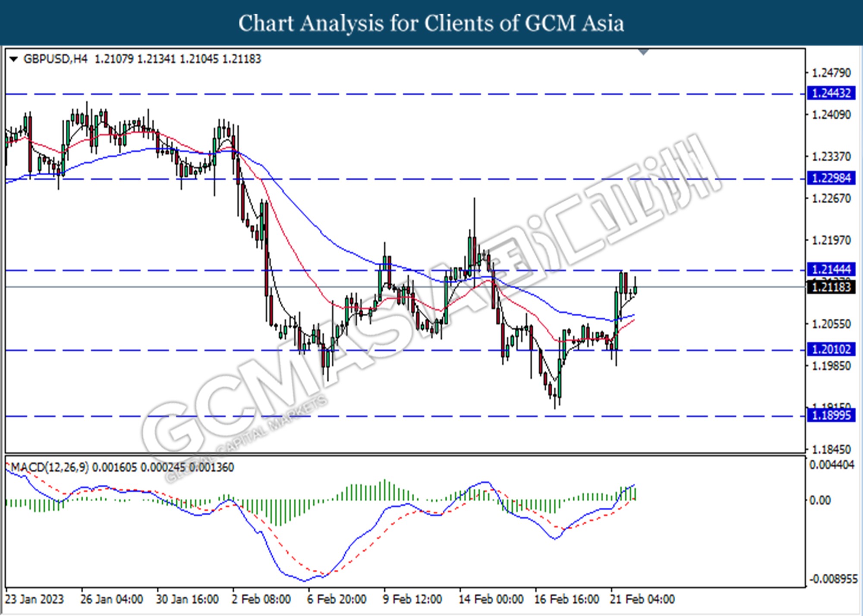Click the 1.18450 price scale value
This screenshot has width=863, height=616.
(x=831, y=449)
